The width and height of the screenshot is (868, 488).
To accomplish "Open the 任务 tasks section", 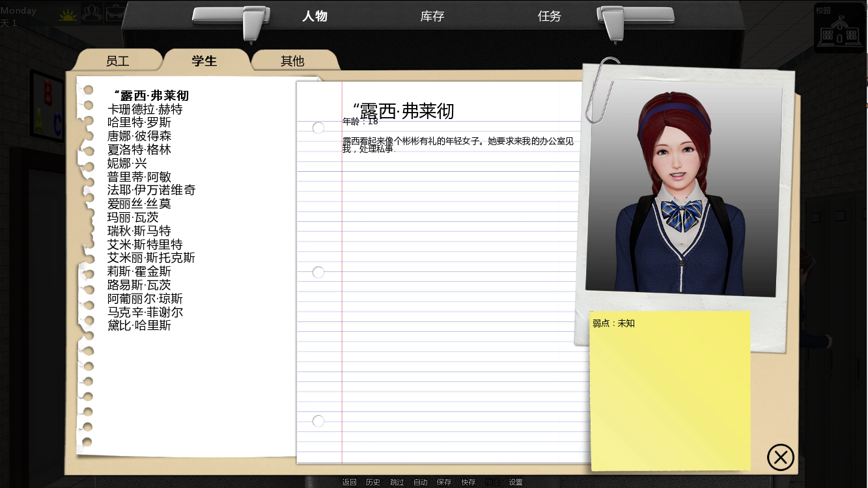I will pyautogui.click(x=549, y=16).
